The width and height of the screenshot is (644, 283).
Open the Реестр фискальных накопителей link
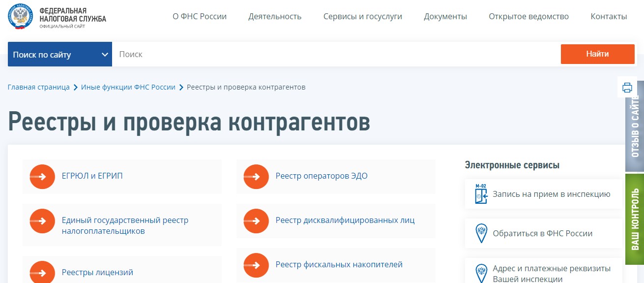coord(339,264)
